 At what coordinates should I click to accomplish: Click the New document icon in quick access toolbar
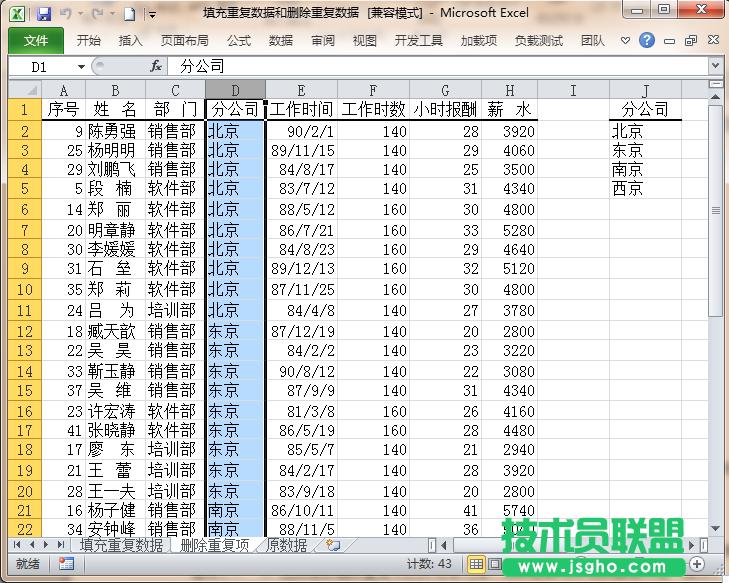129,14
